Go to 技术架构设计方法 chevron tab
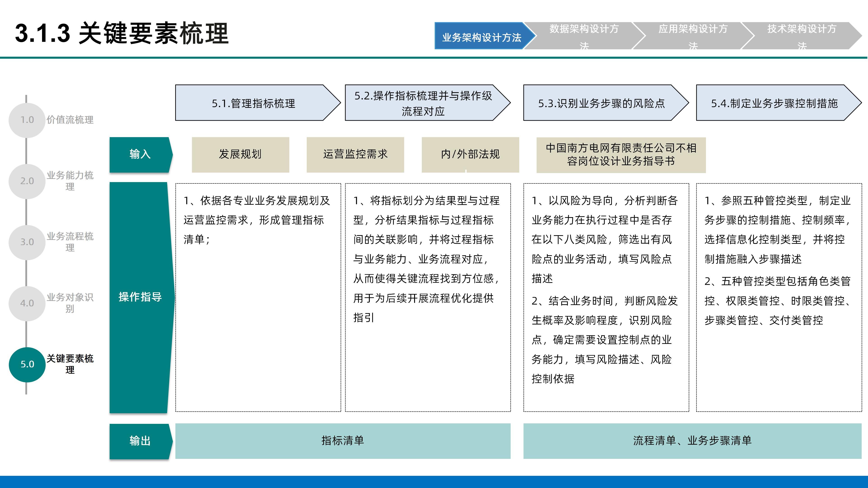 802,36
